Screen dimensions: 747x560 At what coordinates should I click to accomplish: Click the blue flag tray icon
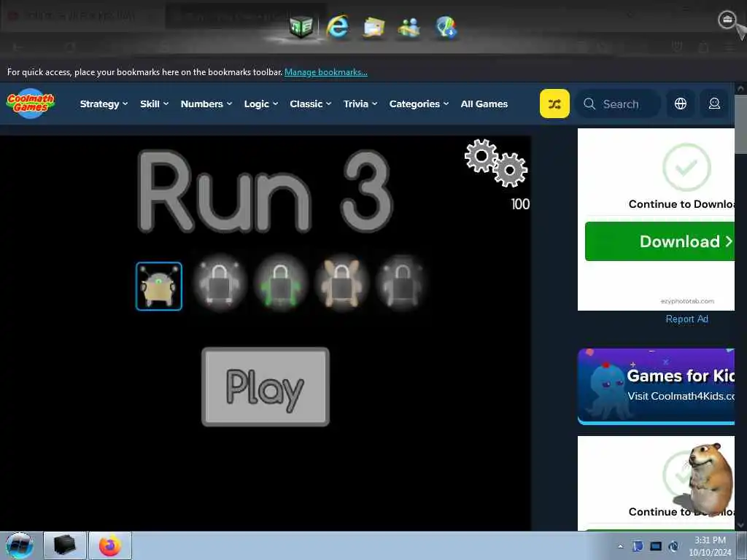[x=638, y=546]
